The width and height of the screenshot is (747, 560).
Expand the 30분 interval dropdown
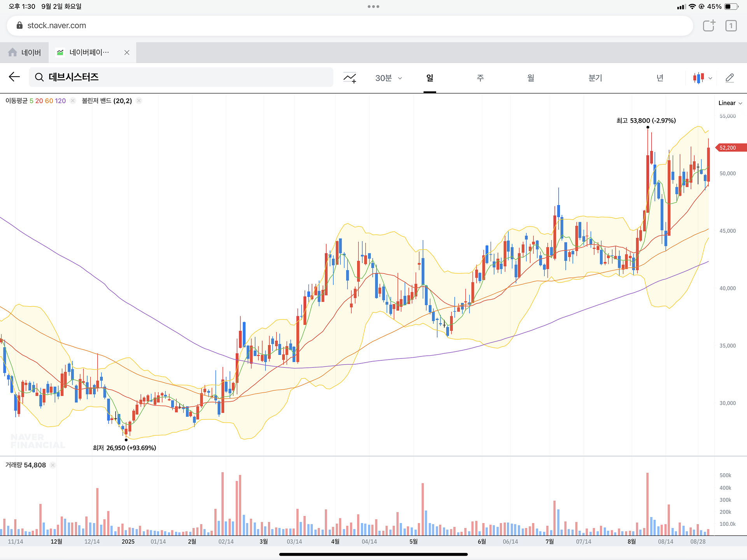[388, 78]
